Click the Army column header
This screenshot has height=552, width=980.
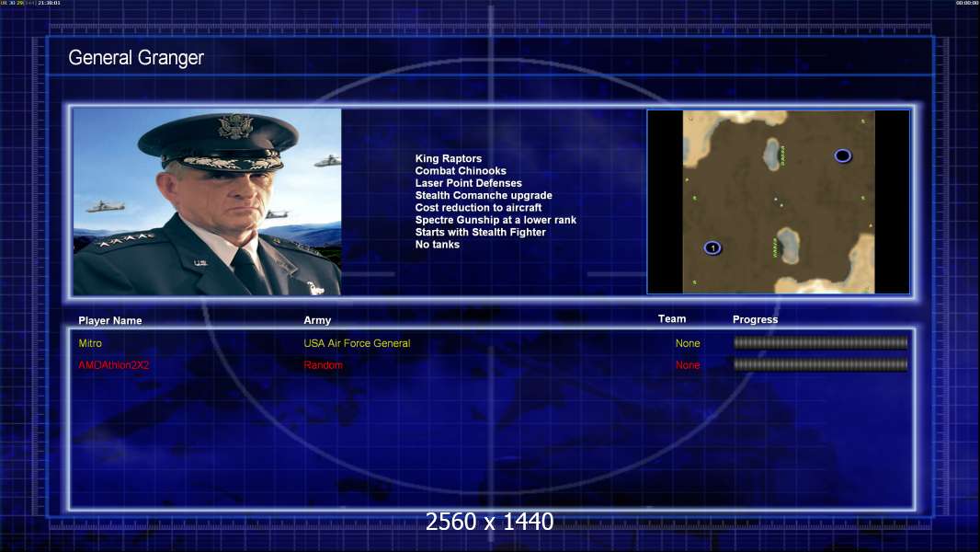pos(317,320)
